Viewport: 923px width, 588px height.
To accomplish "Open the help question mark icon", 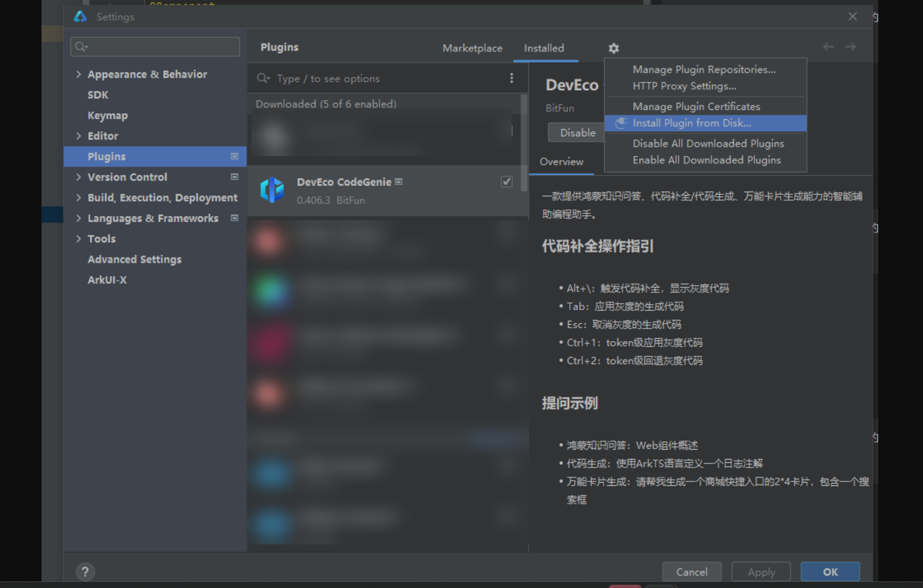I will click(85, 572).
